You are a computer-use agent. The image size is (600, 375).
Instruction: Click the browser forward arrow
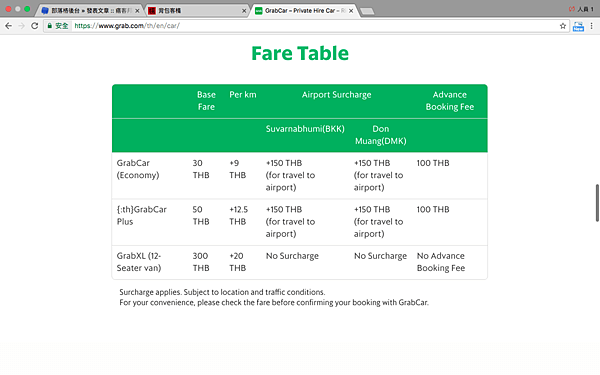tap(21, 26)
